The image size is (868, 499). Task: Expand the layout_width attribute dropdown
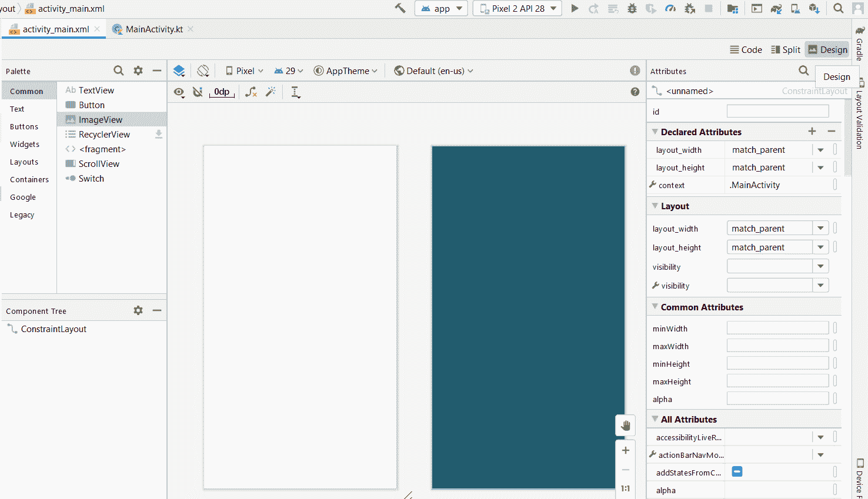point(821,227)
